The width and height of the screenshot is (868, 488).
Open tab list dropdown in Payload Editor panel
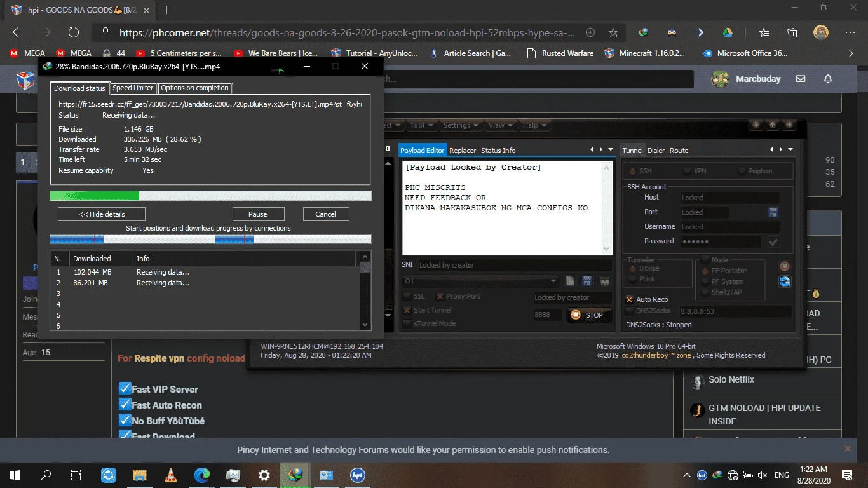tap(611, 149)
